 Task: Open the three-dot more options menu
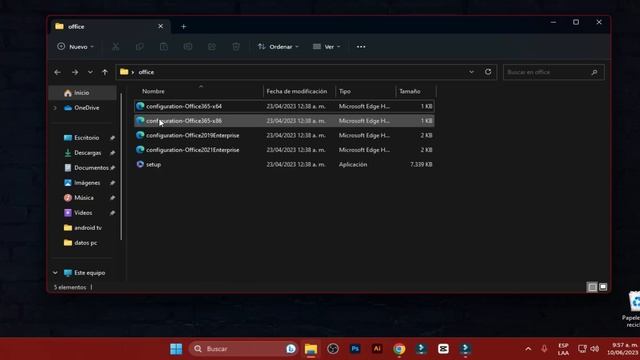361,47
